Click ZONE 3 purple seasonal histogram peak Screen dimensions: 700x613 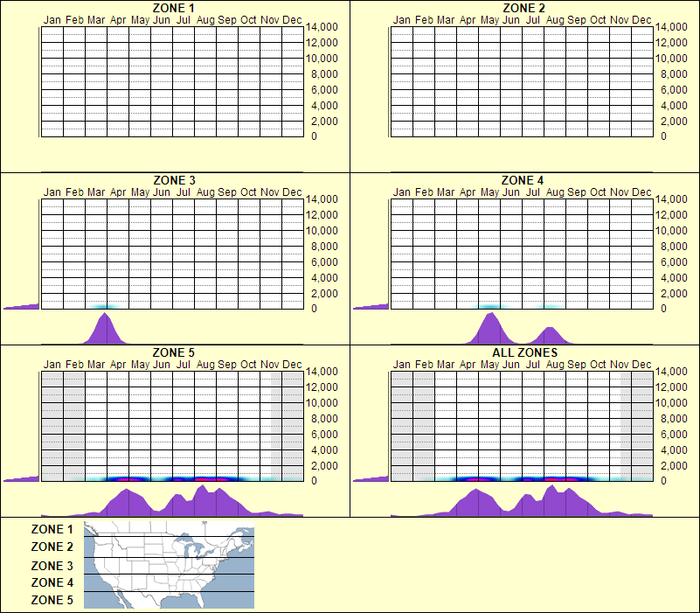click(105, 331)
